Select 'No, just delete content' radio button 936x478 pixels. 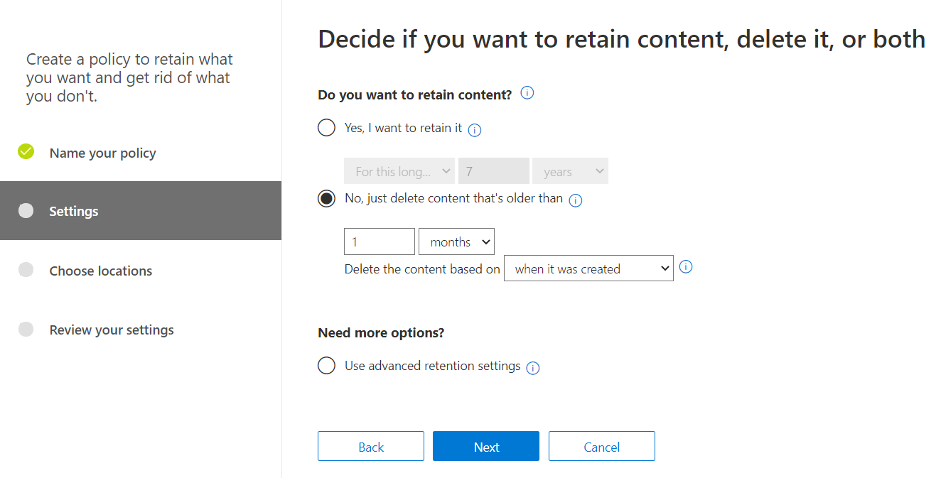(327, 198)
